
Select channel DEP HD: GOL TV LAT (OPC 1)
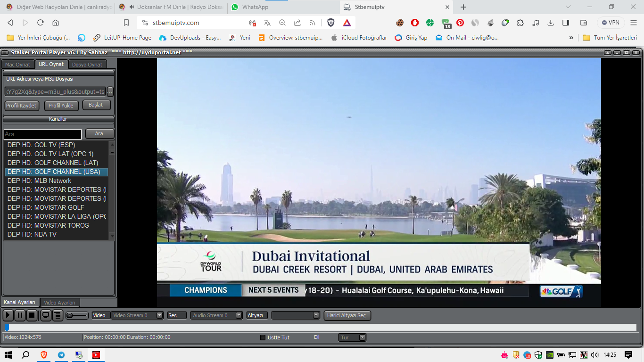[x=57, y=154]
